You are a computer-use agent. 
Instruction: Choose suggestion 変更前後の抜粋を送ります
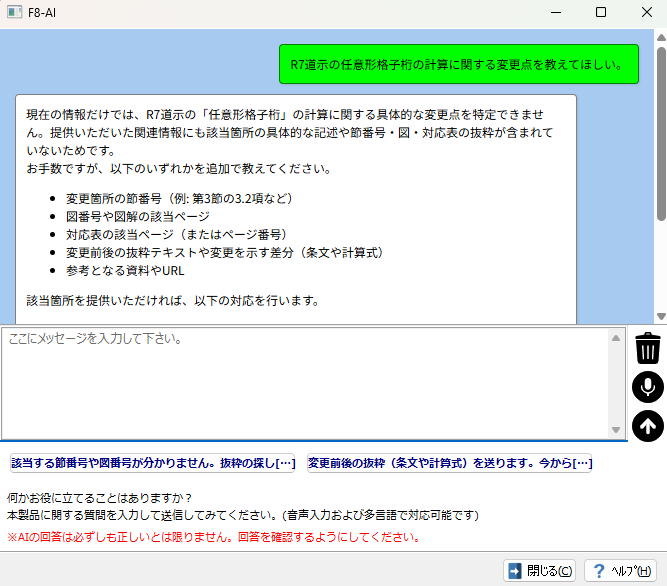(x=450, y=463)
